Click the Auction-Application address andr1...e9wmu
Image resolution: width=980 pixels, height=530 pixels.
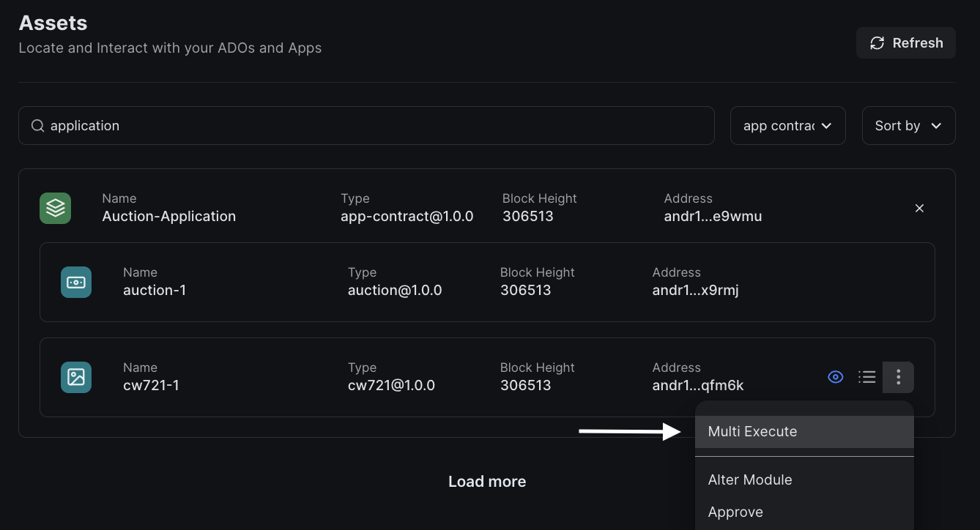point(713,217)
